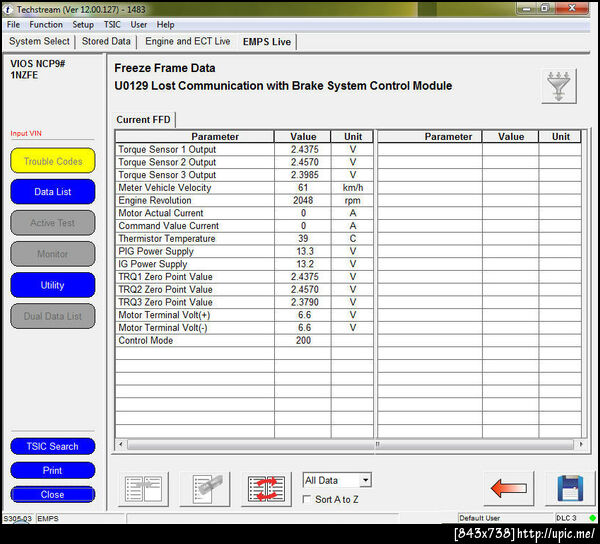Select the Motor Terminal Volt(-) row
Screen dimensions: 600x544
244,328
